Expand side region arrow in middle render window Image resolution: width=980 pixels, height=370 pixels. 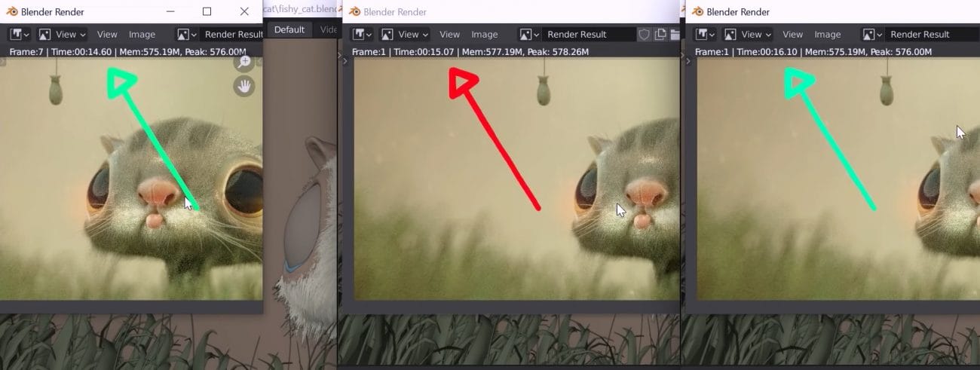coord(345,62)
